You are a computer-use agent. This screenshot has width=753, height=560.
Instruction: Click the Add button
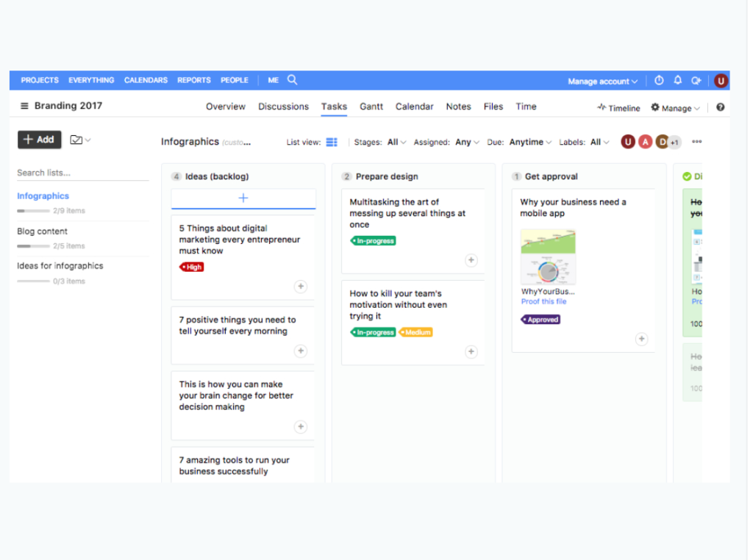click(x=39, y=139)
